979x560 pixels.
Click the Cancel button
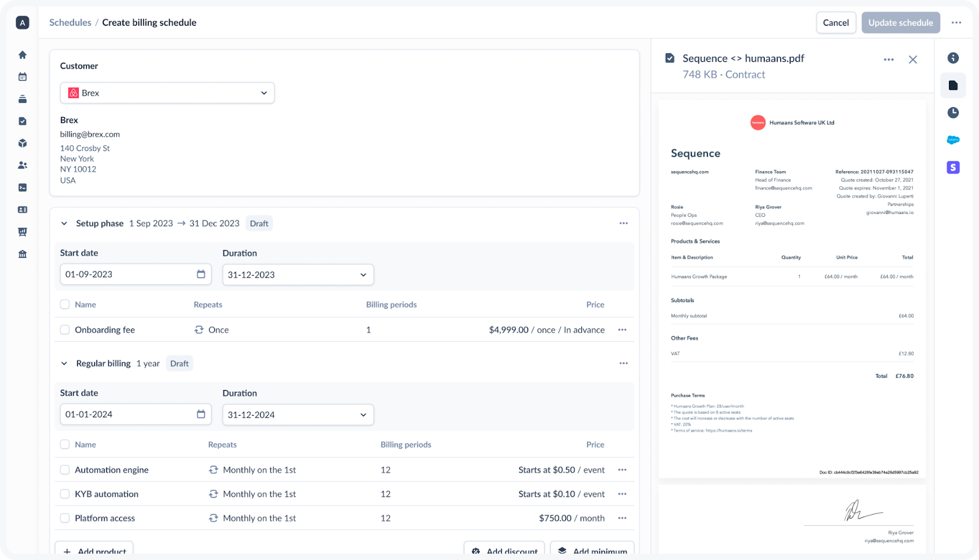[836, 23]
